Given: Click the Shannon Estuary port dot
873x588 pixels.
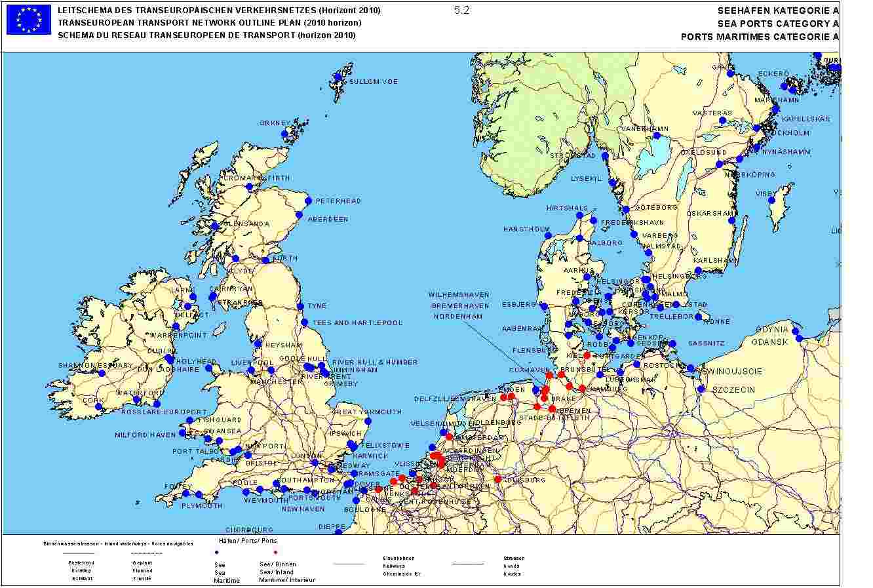Looking at the screenshot, I should 102,373.
